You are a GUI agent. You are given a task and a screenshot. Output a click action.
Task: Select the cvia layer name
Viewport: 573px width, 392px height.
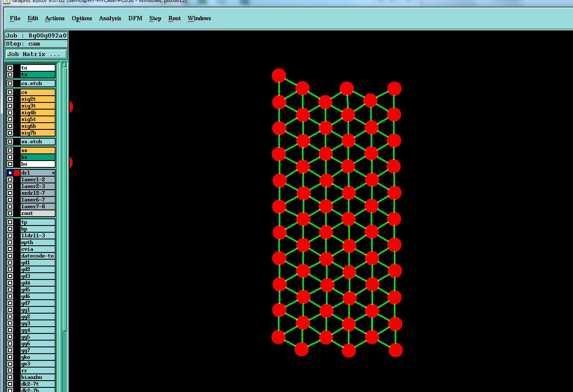coord(38,249)
